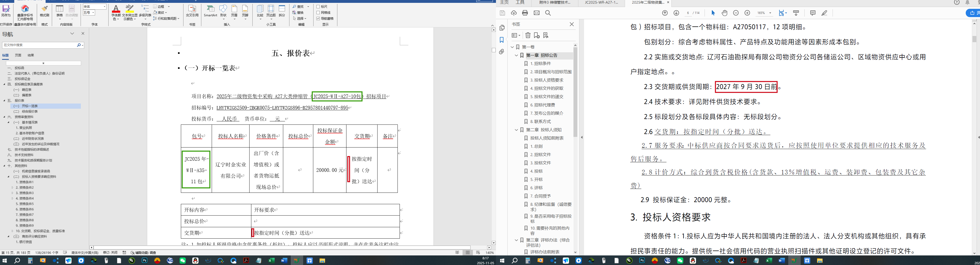Open the attachments paperclip panel in PDF sidebar
The height and width of the screenshot is (265, 980).
tap(502, 52)
